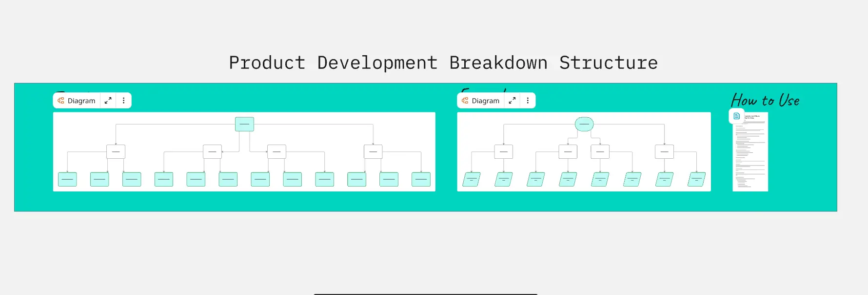The width and height of the screenshot is (868, 295).
Task: Select the leftmost white node in left diagram
Action: [116, 152]
